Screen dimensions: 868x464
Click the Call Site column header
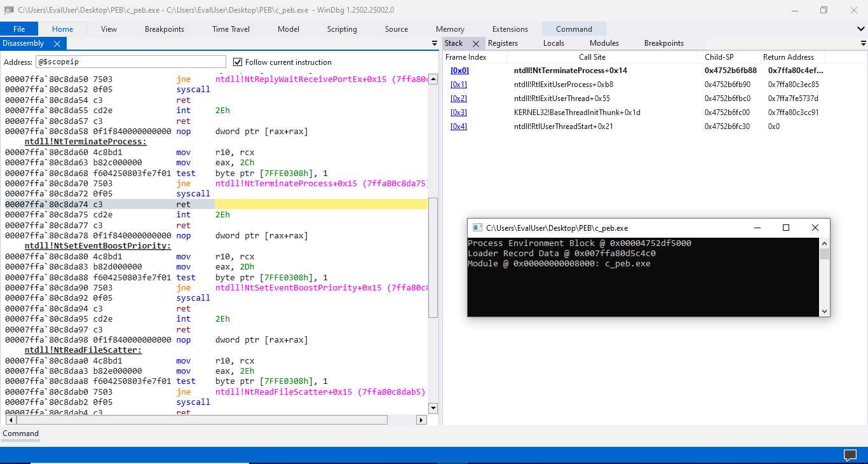click(592, 57)
